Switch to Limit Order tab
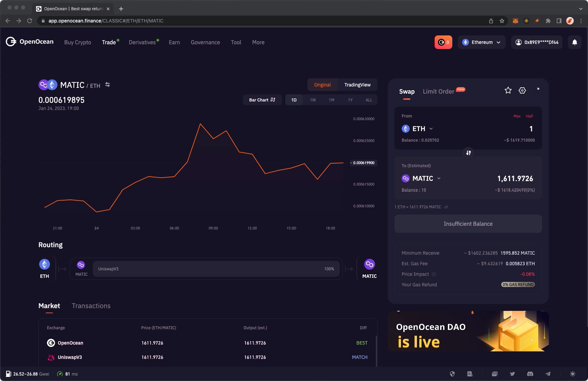This screenshot has width=588, height=381. (438, 91)
